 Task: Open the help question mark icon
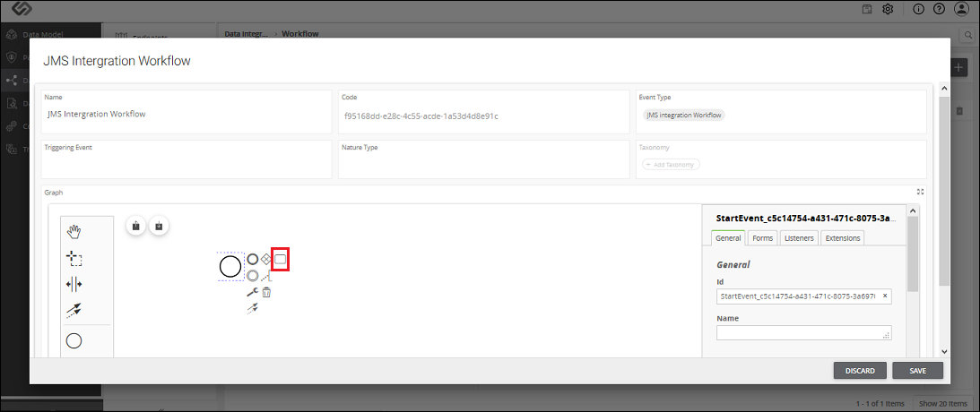[939, 9]
